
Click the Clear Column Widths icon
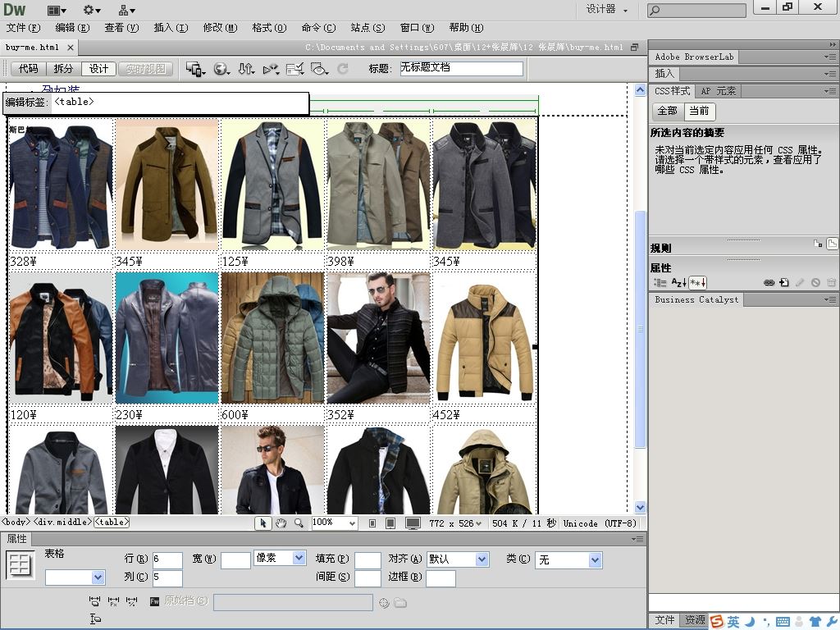click(96, 602)
